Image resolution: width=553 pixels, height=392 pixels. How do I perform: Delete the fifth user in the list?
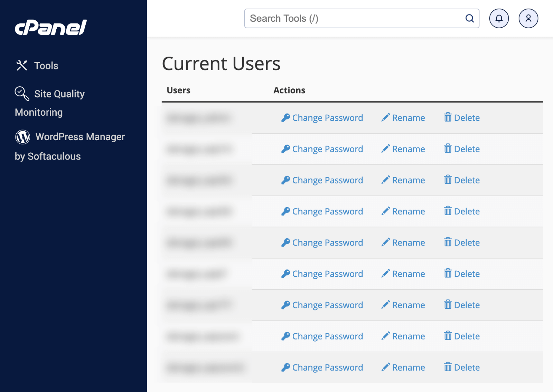pyautogui.click(x=467, y=242)
